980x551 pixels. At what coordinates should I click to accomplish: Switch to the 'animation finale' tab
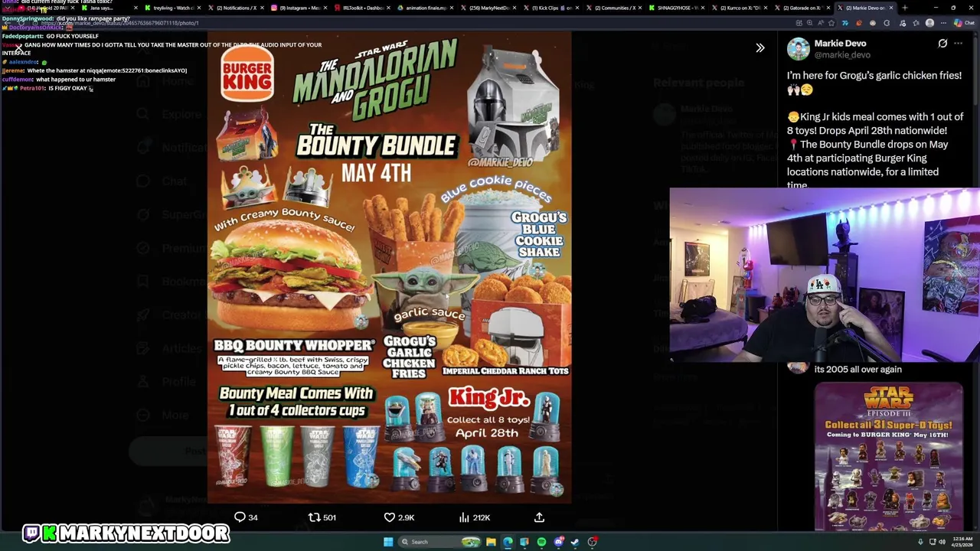coord(426,8)
